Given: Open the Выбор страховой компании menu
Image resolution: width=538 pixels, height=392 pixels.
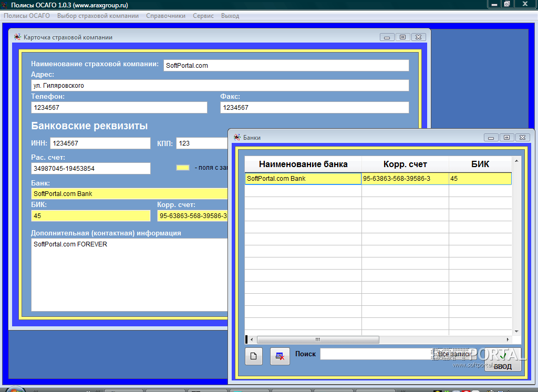Looking at the screenshot, I should tap(98, 16).
